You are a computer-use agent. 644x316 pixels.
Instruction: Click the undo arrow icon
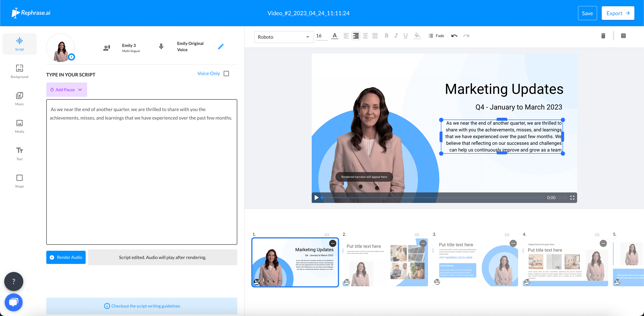click(454, 36)
